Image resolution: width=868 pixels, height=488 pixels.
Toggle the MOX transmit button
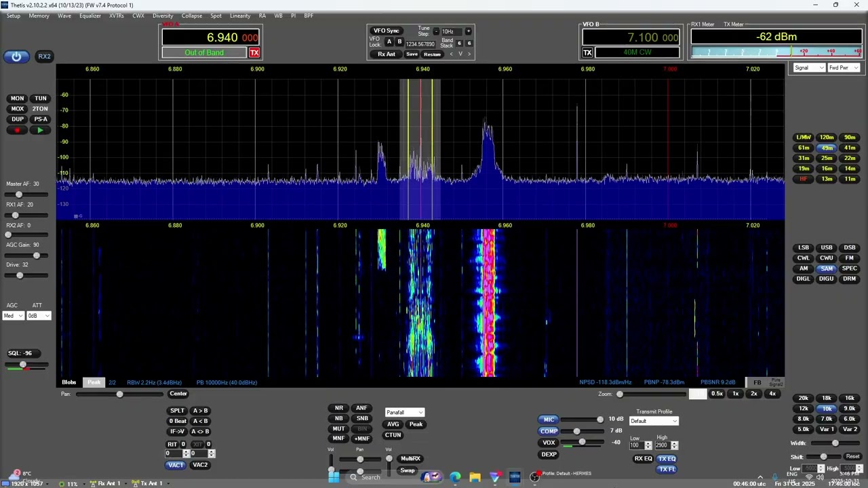(17, 108)
